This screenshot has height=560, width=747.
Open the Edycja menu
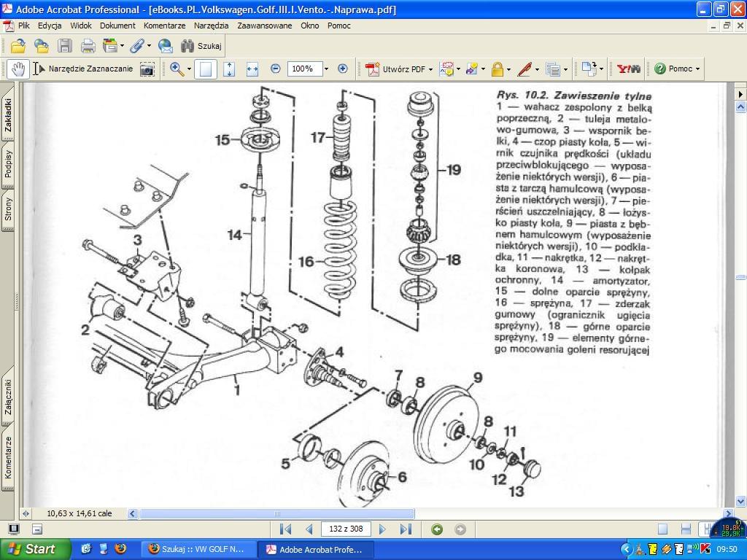50,26
